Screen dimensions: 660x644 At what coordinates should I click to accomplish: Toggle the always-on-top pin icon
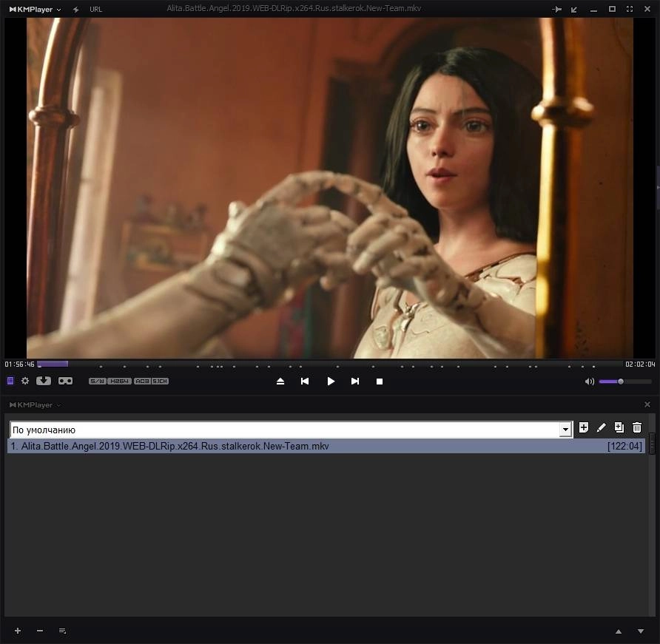557,10
